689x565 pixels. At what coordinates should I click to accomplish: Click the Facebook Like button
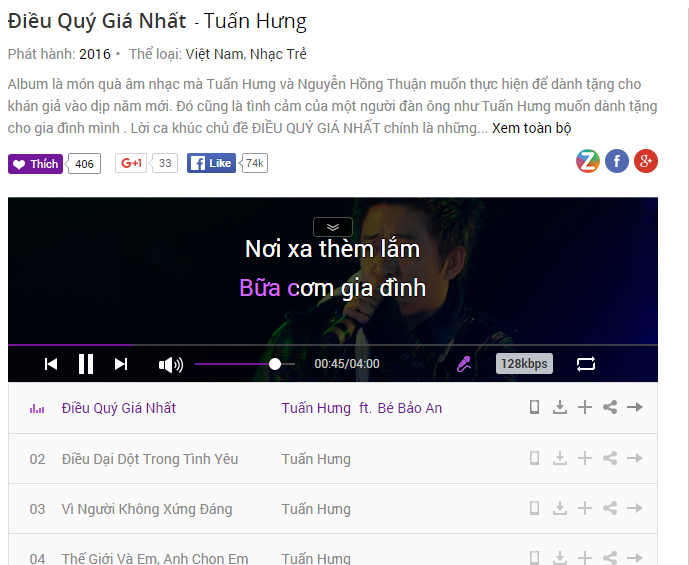pos(211,163)
